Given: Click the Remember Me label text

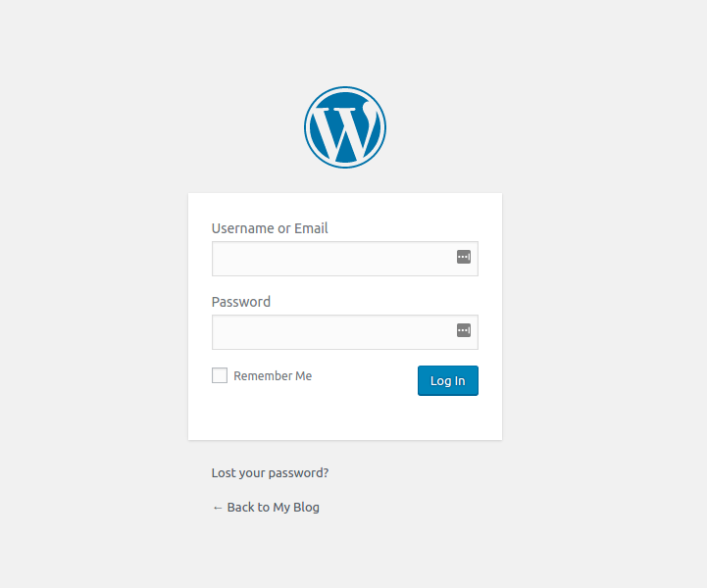Looking at the screenshot, I should 273,376.
